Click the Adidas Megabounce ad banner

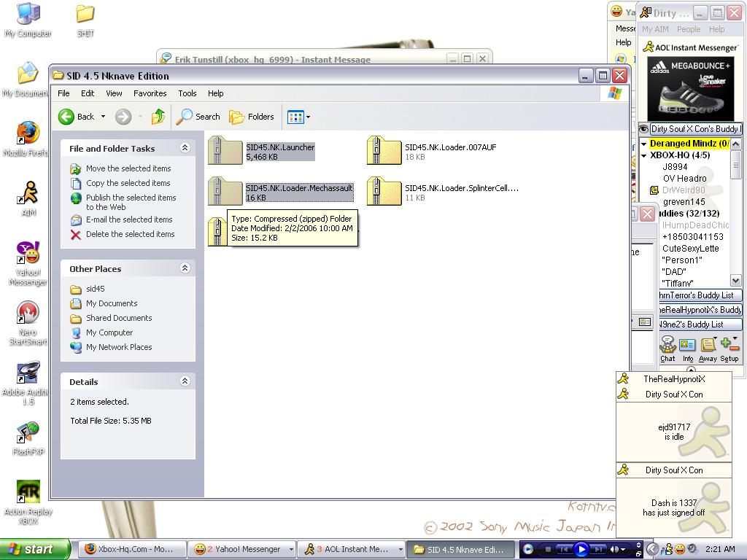(x=690, y=88)
